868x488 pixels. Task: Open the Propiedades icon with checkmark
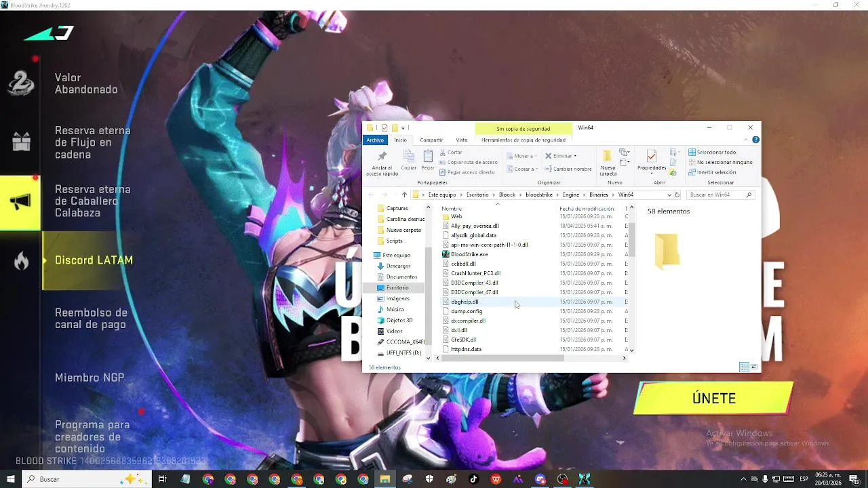tap(651, 157)
